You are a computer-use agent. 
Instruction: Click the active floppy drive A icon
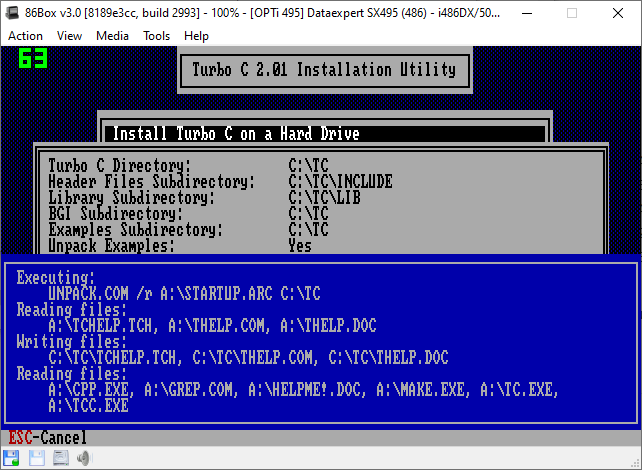pos(13,458)
